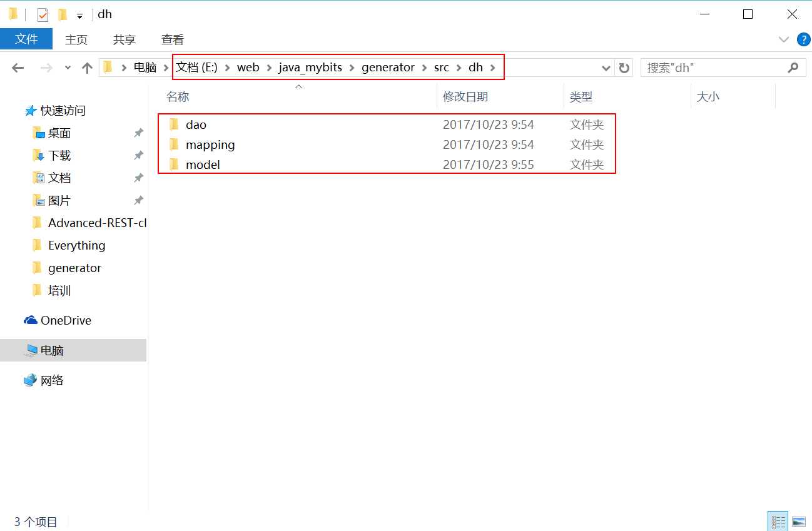The height and width of the screenshot is (531, 812).
Task: Open Advanced-REST-cl folder in navigation pane
Action: (97, 223)
